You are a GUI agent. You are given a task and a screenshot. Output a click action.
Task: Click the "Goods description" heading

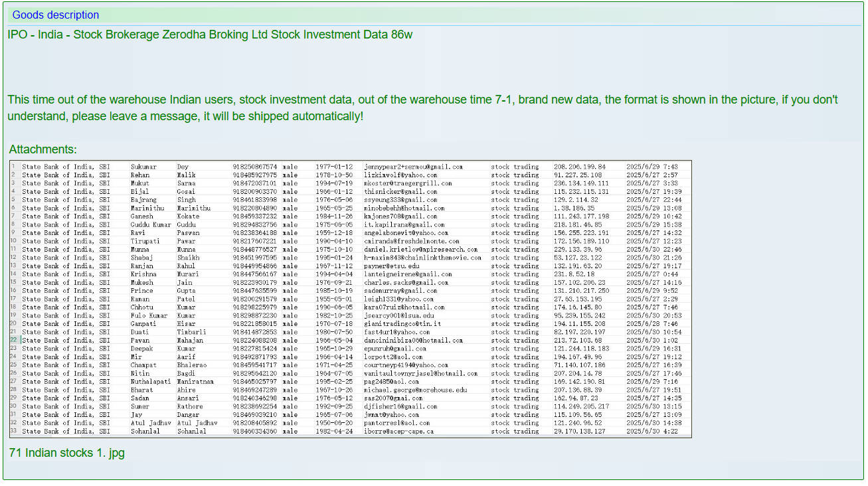click(x=55, y=15)
